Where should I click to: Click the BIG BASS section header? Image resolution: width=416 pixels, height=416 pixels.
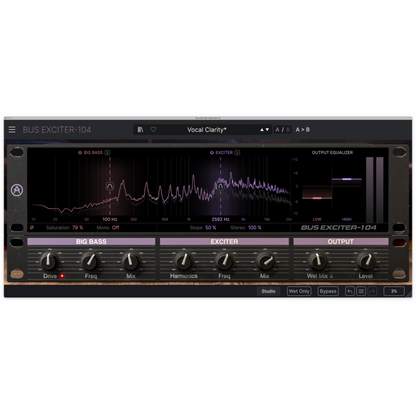(91, 241)
